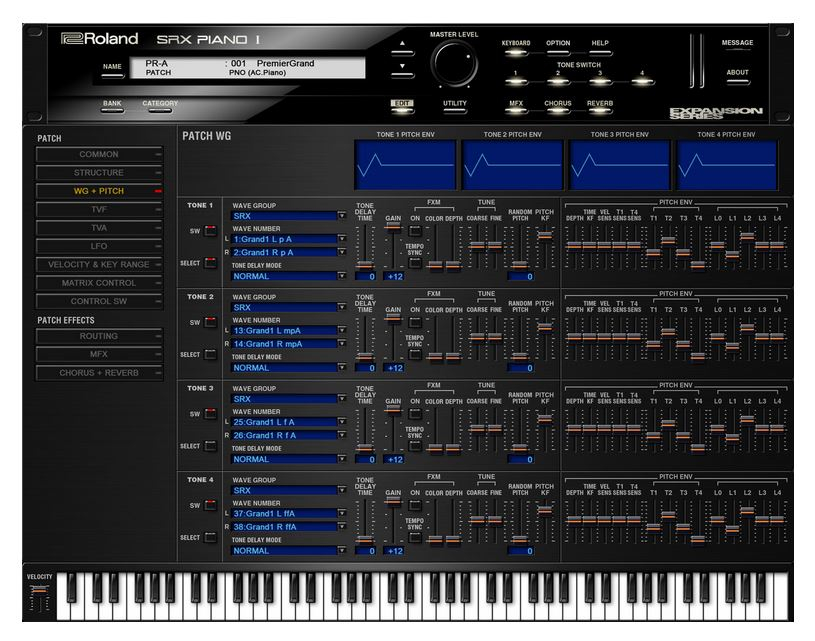
Task: Open the MFX page in Patch Effects list
Action: (x=99, y=355)
